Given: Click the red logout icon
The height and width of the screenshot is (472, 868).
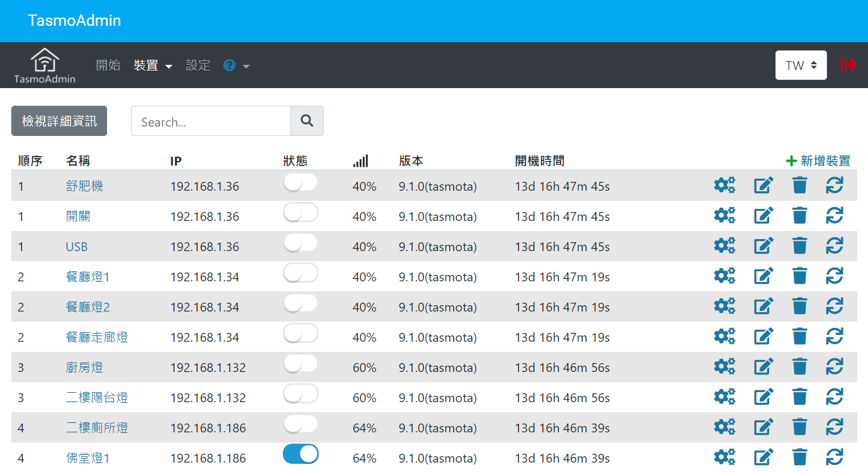Looking at the screenshot, I should tap(848, 65).
